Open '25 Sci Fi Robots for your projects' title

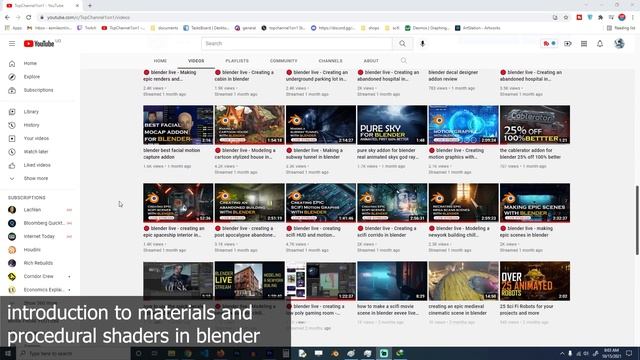pyautogui.click(x=527, y=310)
